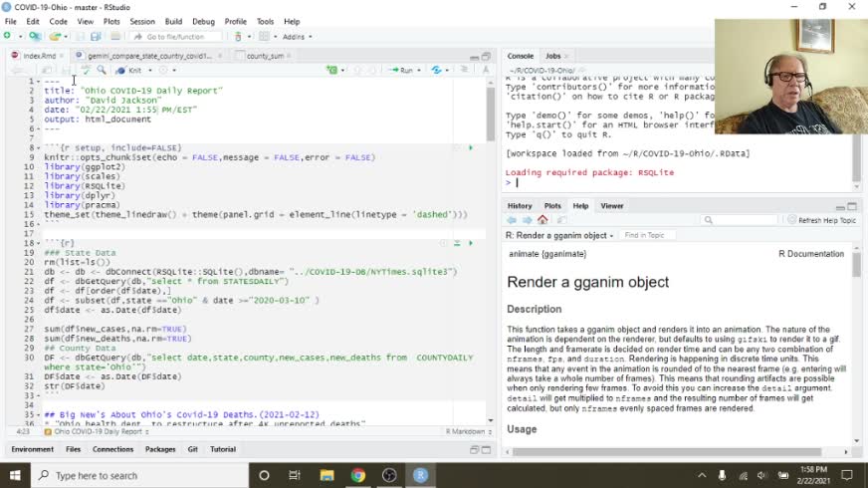The height and width of the screenshot is (488, 868).
Task: Switch to the History tab
Action: tap(520, 206)
